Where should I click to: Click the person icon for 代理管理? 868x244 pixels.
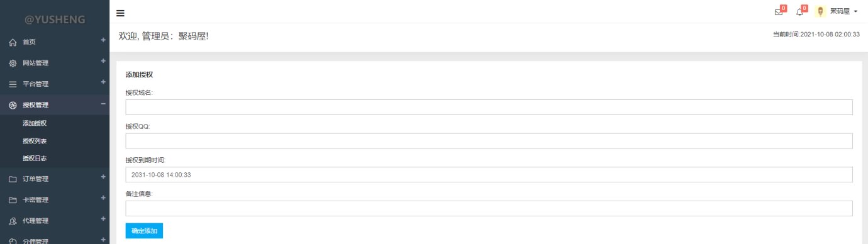[12, 221]
